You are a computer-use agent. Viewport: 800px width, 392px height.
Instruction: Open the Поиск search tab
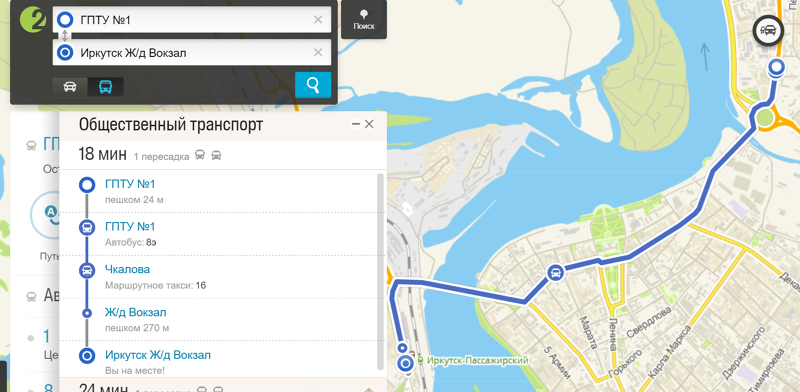364,19
